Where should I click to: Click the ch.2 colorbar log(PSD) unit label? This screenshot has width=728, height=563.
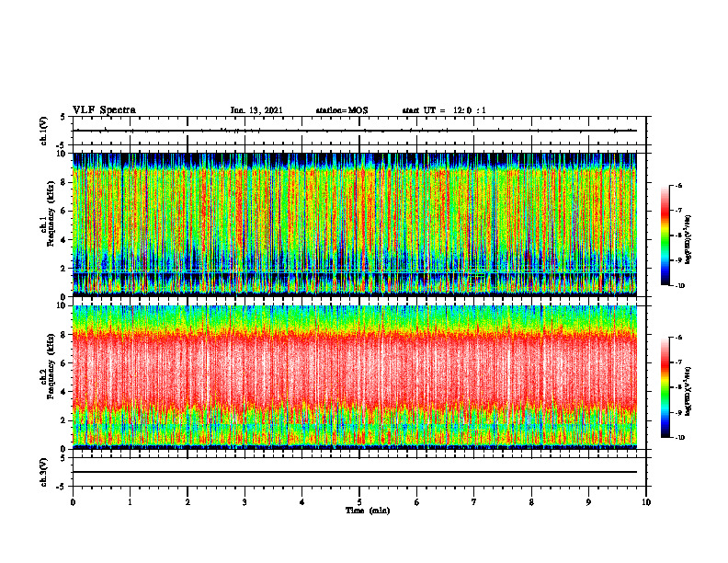688,392
